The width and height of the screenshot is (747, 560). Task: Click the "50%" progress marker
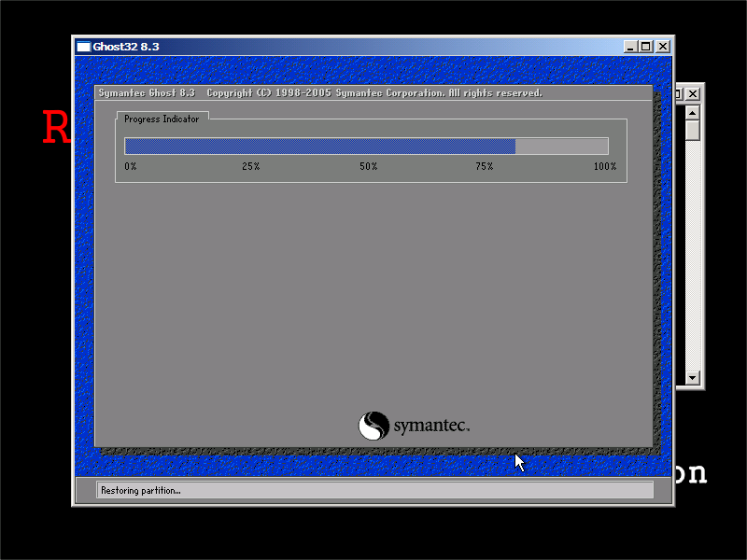point(368,166)
